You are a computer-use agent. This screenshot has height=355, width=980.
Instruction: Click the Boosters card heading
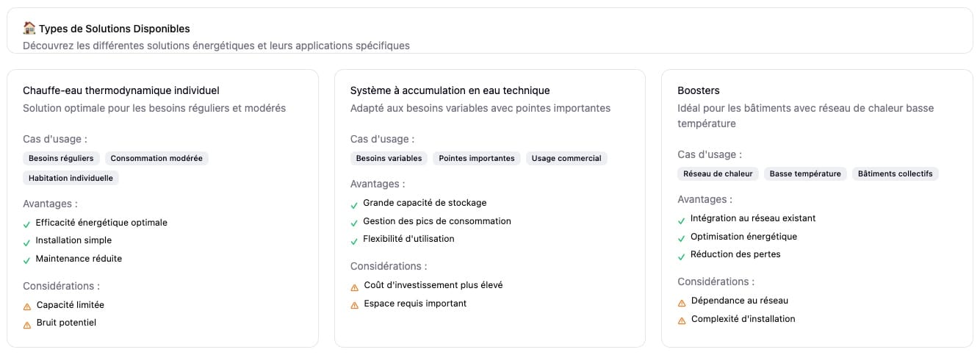coord(698,90)
